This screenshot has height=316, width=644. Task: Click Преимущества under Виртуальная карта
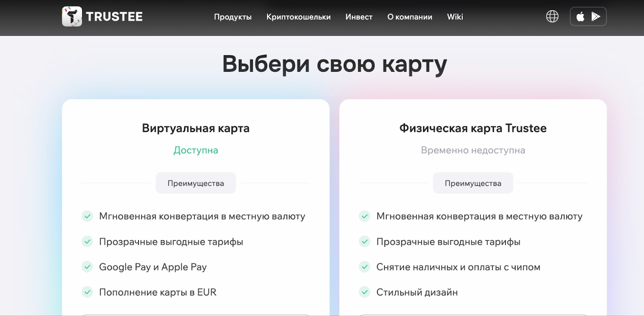(196, 183)
